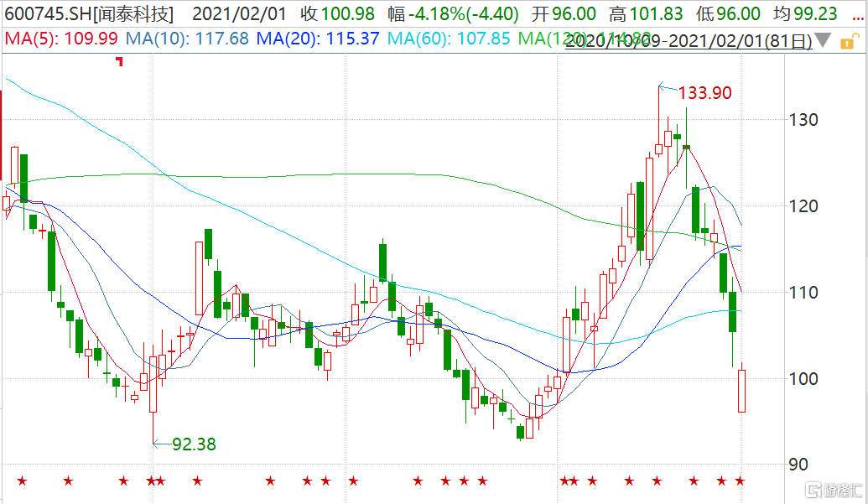Click the 90 price axis label
868x504 pixels.
pos(798,465)
